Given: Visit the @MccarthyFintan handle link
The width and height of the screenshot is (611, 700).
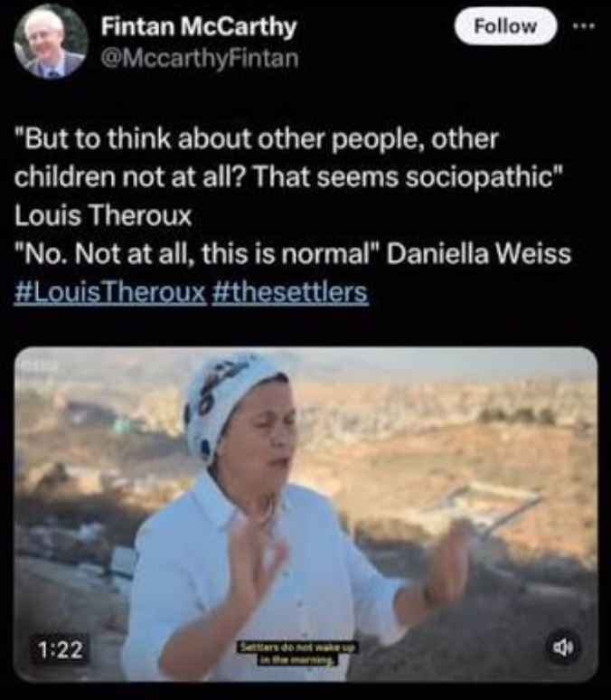Looking at the screenshot, I should [200, 59].
